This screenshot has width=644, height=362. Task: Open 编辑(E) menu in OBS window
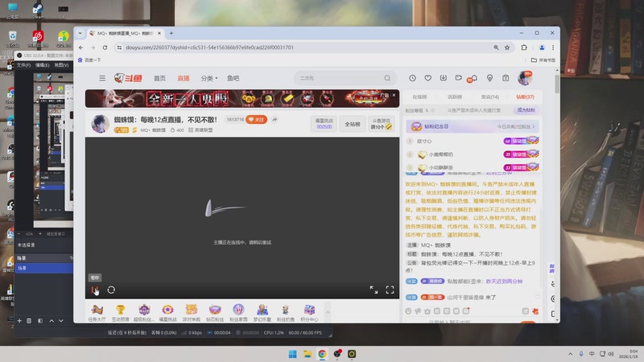42,65
